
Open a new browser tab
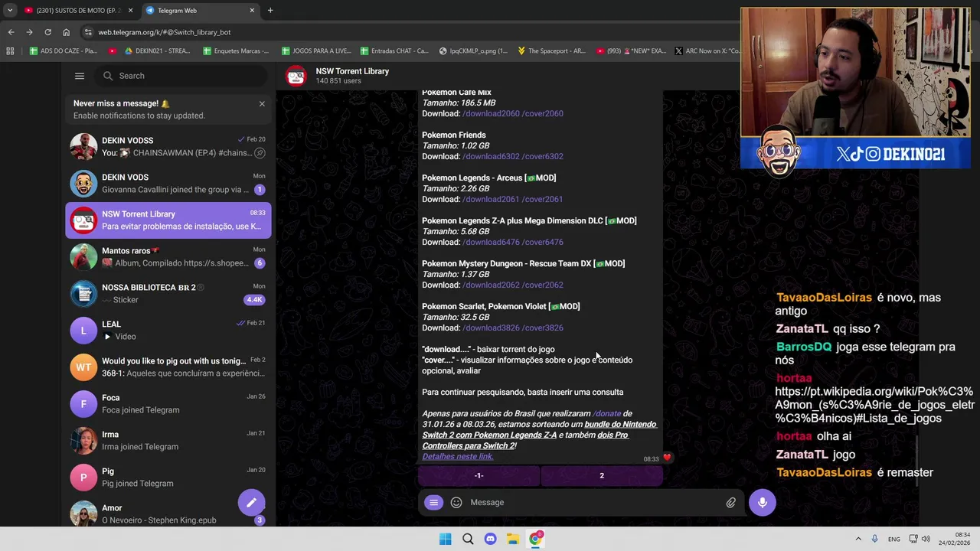(x=270, y=10)
